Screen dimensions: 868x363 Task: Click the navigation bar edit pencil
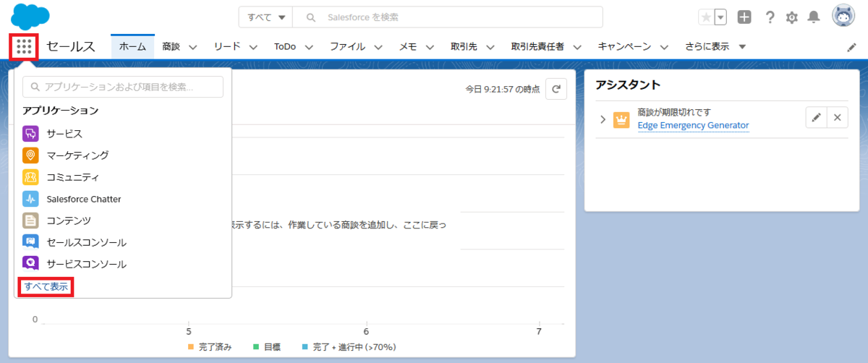pyautogui.click(x=851, y=47)
